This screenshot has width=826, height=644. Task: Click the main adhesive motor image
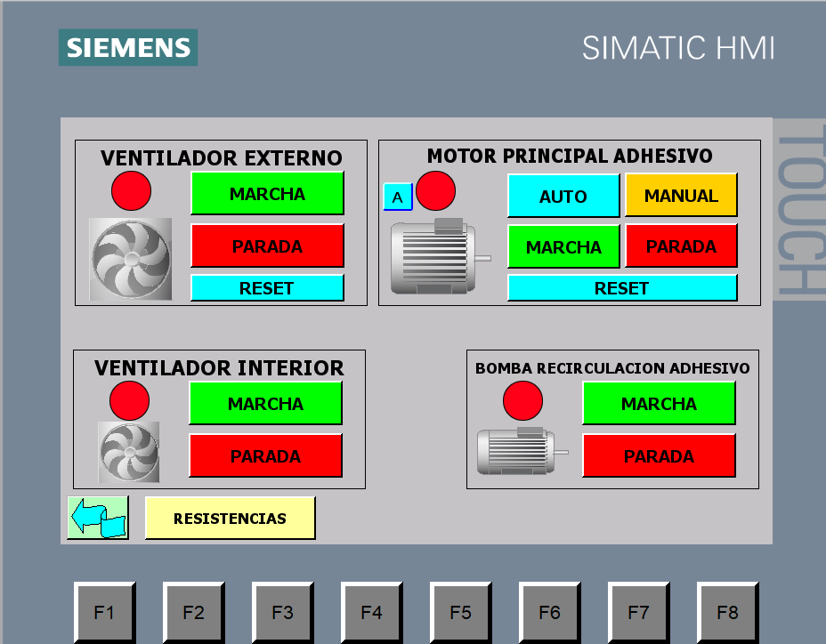(441, 256)
